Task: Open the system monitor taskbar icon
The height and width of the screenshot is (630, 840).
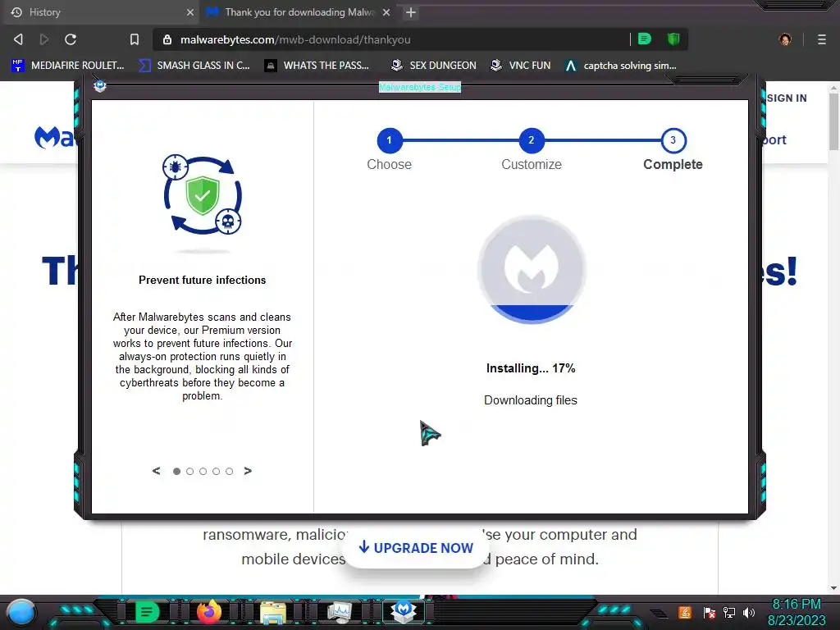Action: coord(339,612)
